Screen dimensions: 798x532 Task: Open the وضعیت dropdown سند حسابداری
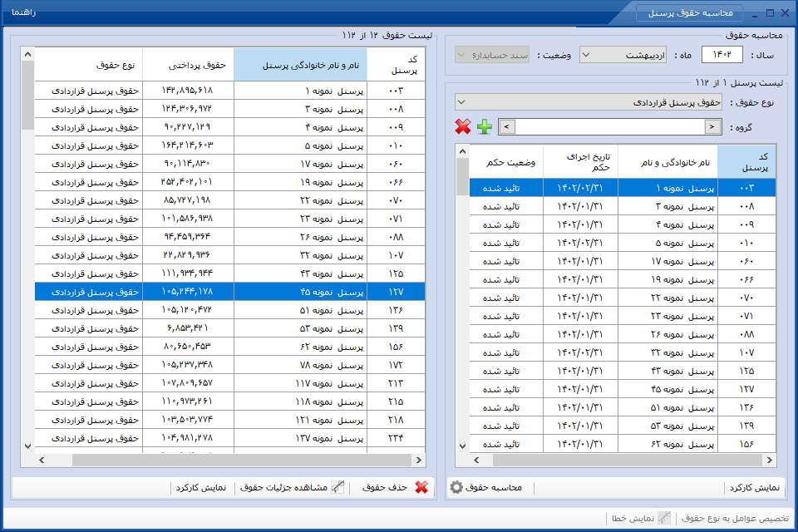(x=491, y=55)
